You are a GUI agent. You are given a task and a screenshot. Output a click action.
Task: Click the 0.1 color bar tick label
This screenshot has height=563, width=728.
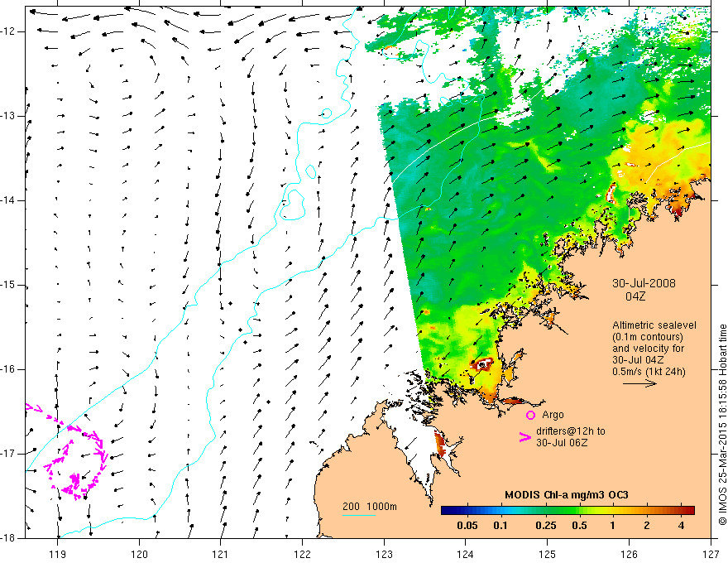(x=500, y=526)
